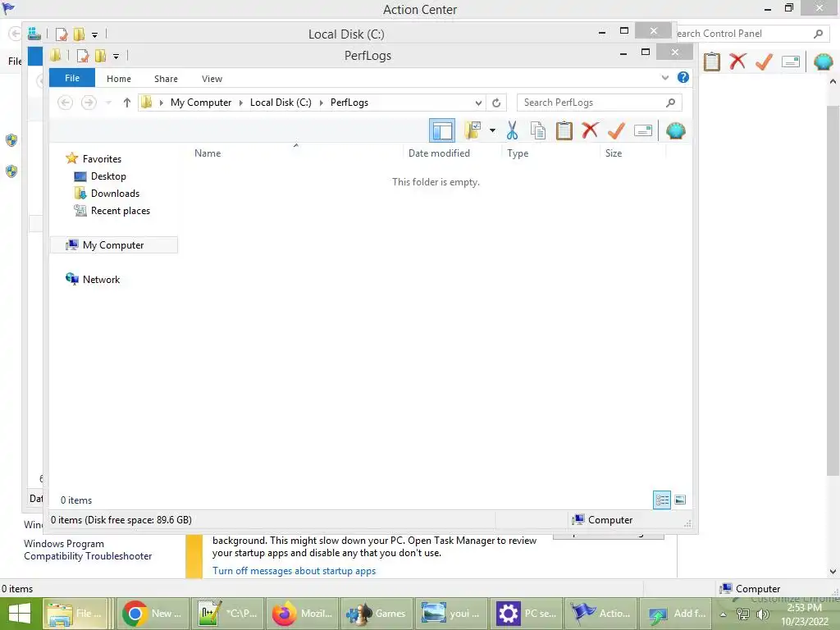
Task: Go up one level with the up arrow
Action: 127,103
